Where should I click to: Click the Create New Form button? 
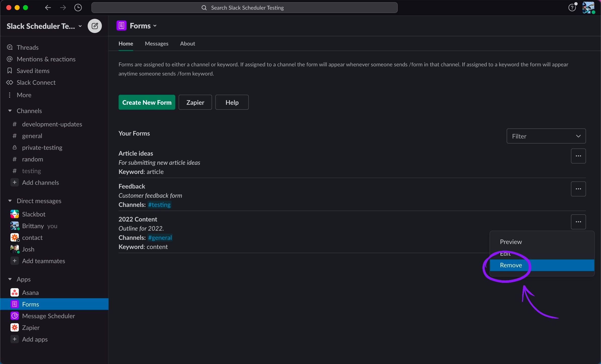147,102
